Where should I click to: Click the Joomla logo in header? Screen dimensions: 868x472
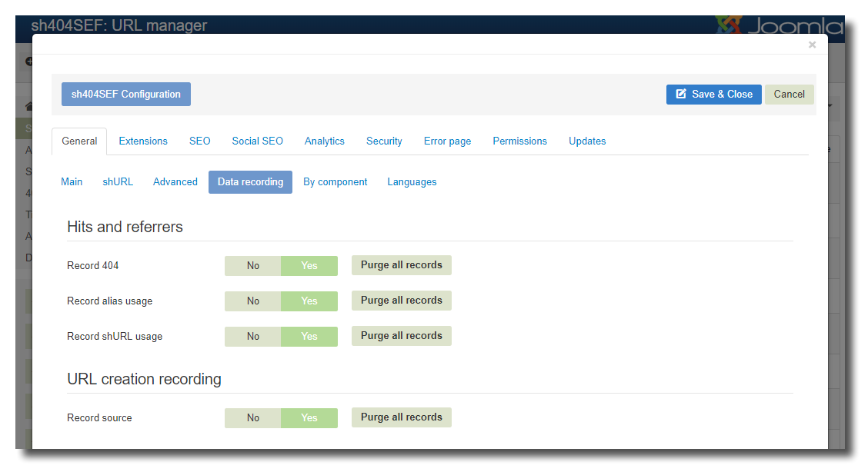[780, 25]
